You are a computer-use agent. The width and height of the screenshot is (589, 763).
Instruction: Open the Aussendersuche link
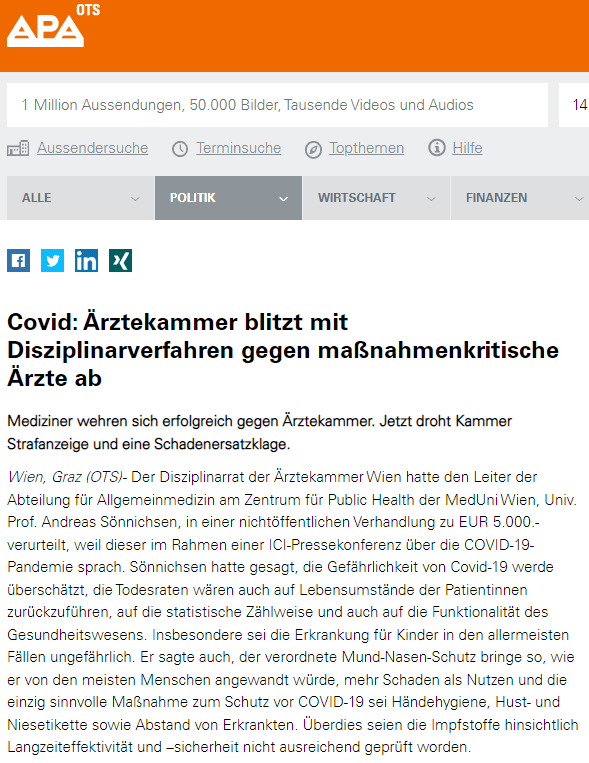[x=92, y=148]
